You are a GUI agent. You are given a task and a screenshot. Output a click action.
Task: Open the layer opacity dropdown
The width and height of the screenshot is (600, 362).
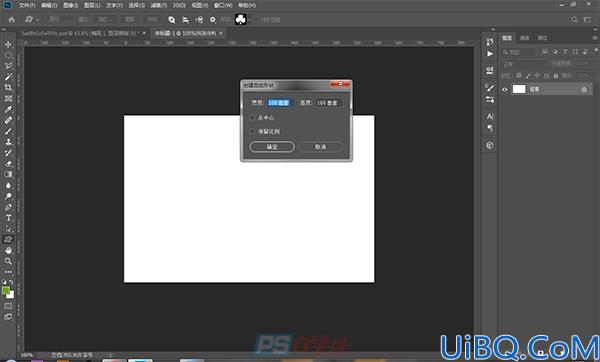[585, 64]
